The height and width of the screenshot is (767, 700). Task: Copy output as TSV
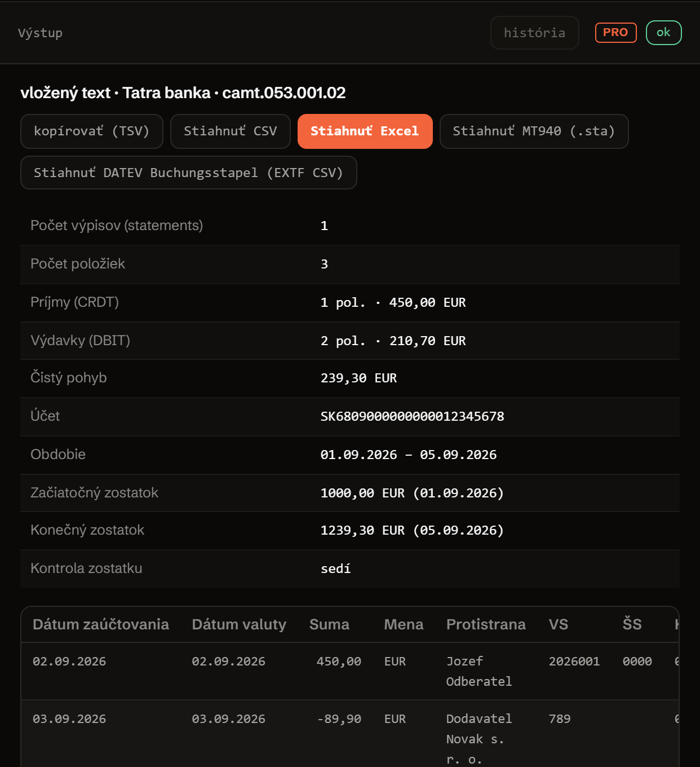coord(92,131)
